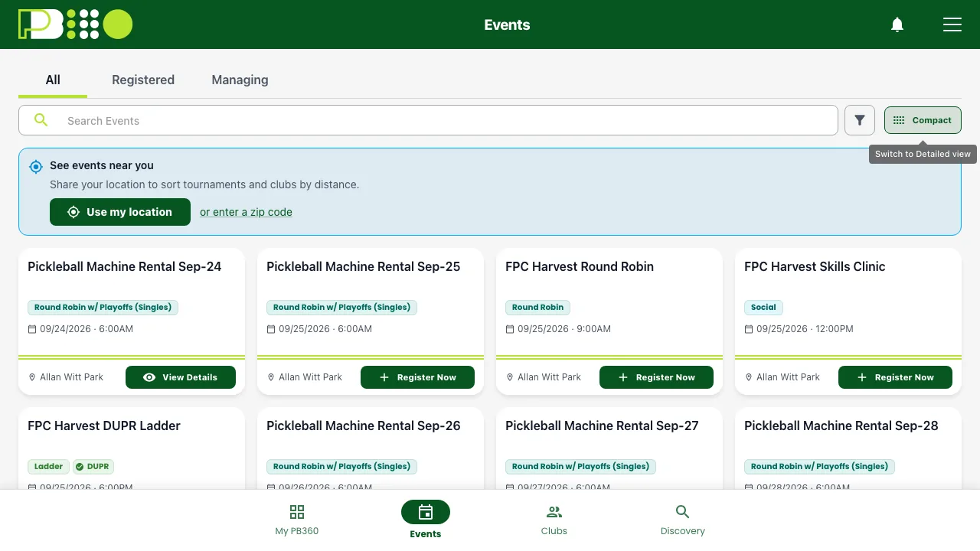Click the Round Robin tag on Harvest Round Robin
Image resolution: width=980 pixels, height=551 pixels.
coord(537,307)
